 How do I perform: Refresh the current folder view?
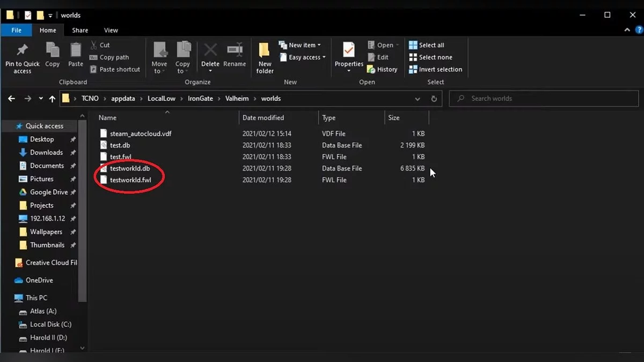(x=434, y=99)
